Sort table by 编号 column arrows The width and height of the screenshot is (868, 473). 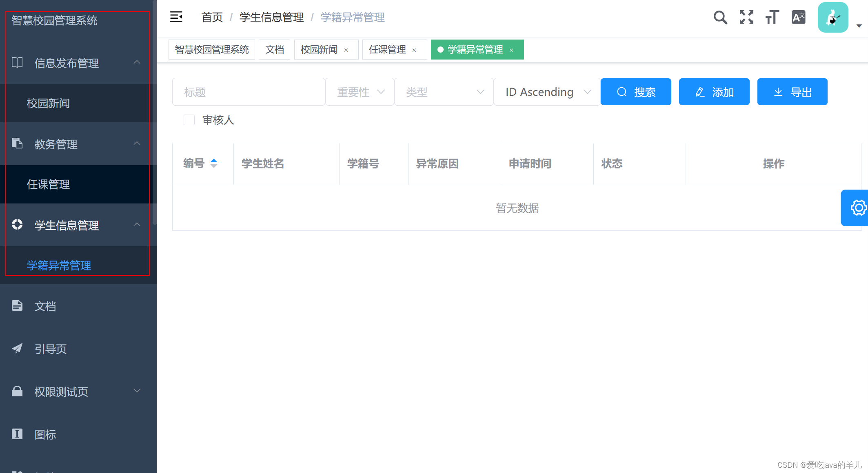(x=214, y=164)
